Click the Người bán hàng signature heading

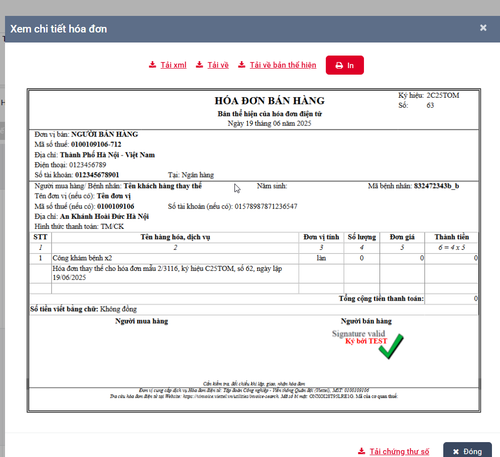click(366, 321)
